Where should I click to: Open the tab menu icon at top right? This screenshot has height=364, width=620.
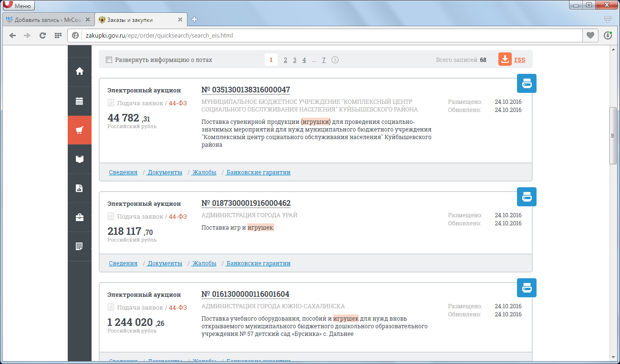pyautogui.click(x=608, y=20)
